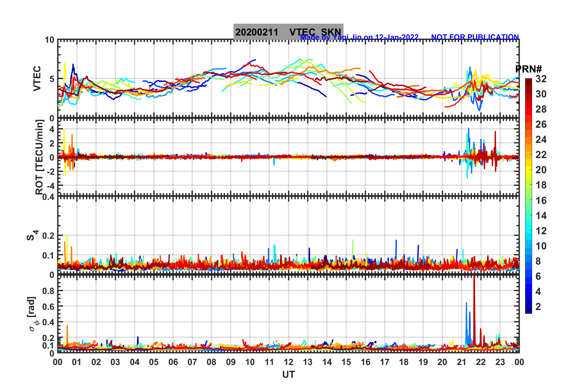Click the "4" tick on the ROT axis

pos(52,129)
